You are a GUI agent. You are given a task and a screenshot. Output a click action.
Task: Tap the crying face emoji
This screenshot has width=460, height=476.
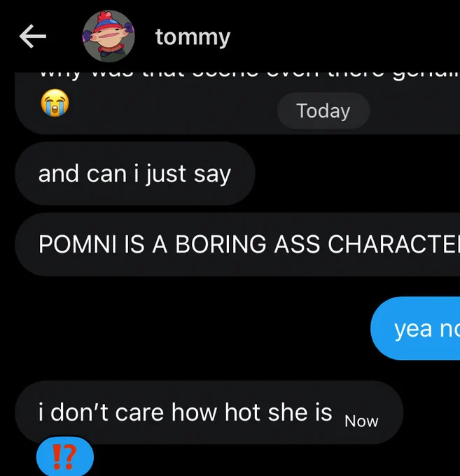(55, 103)
